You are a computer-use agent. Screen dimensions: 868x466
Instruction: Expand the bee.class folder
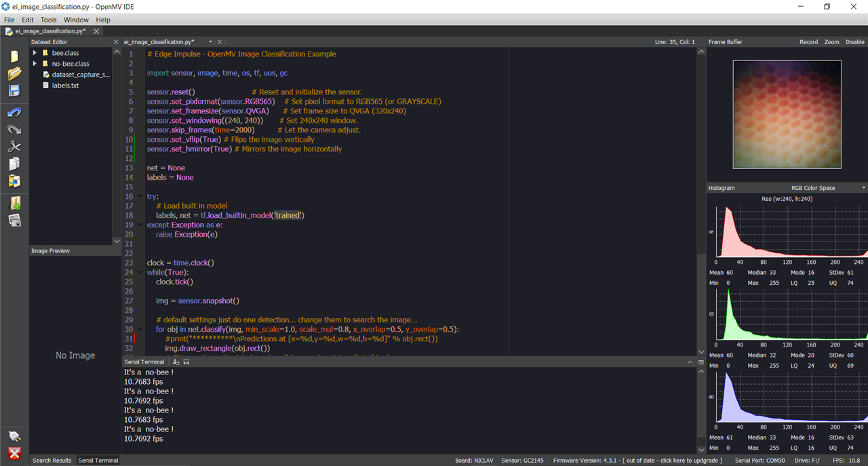[35, 53]
